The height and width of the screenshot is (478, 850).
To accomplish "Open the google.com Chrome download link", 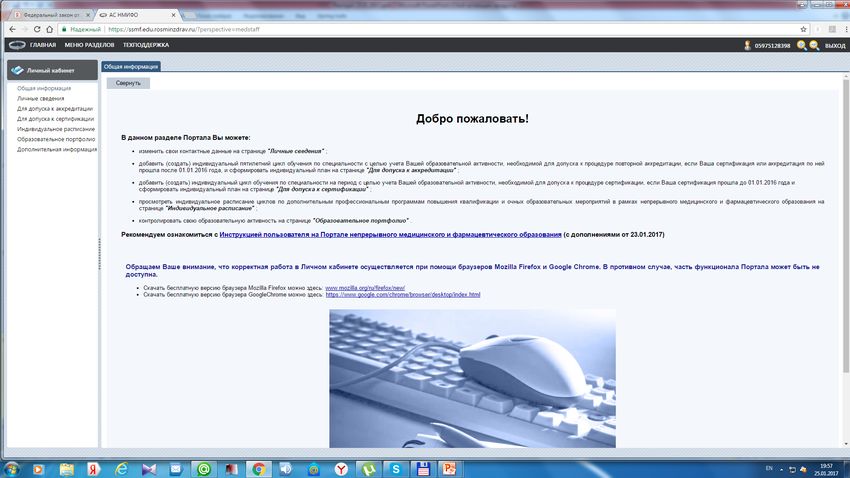I will pyautogui.click(x=403, y=295).
